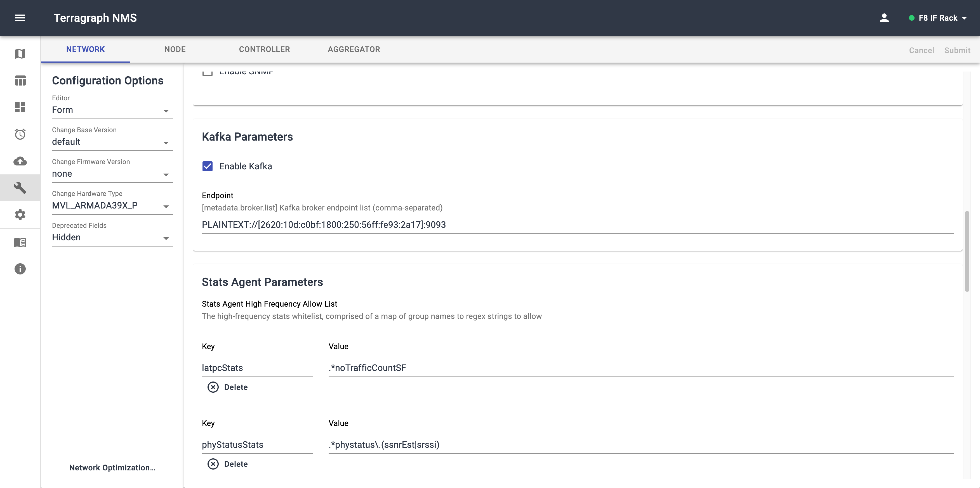Open Change Firmware Version dropdown
Viewport: 980px width, 488px height.
(x=112, y=174)
